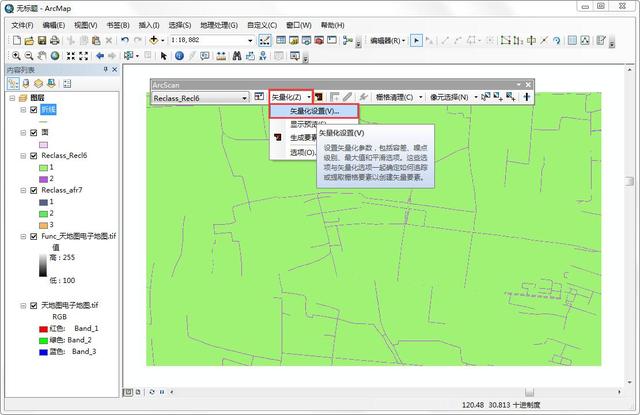Choose 选项(O) in vectorization menu

point(302,153)
